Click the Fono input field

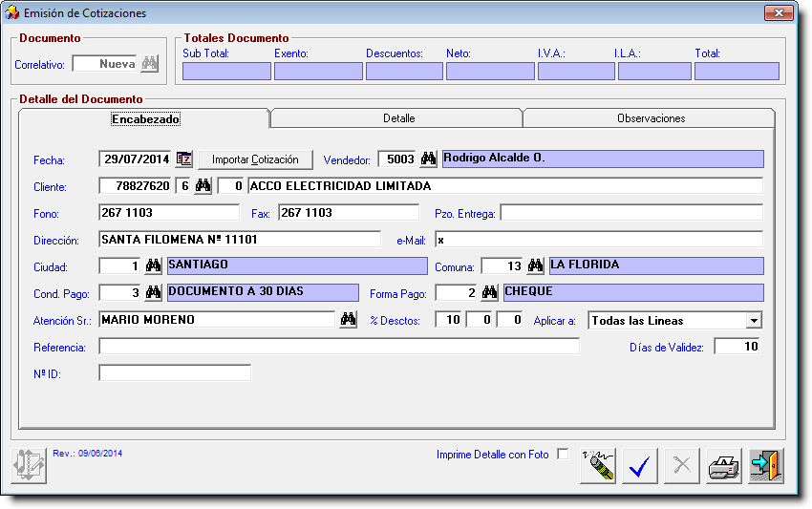coord(169,212)
